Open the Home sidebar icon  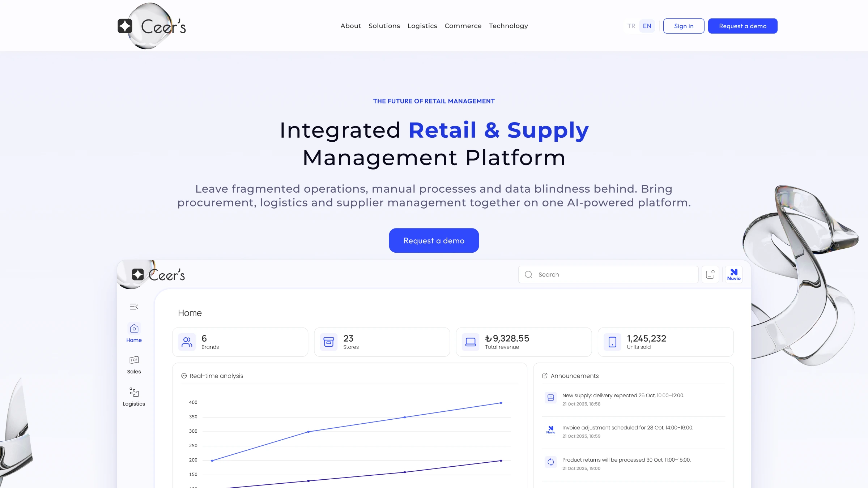click(134, 329)
